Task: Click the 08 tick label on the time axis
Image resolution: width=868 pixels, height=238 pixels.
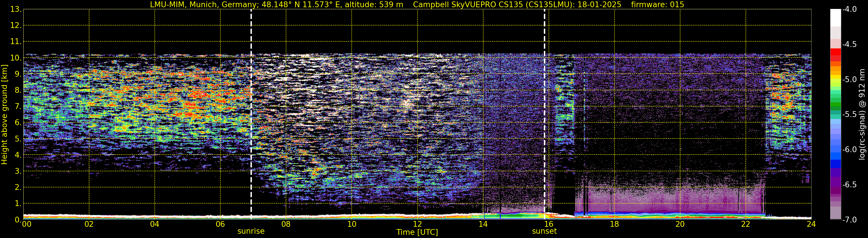Action: tap(286, 224)
